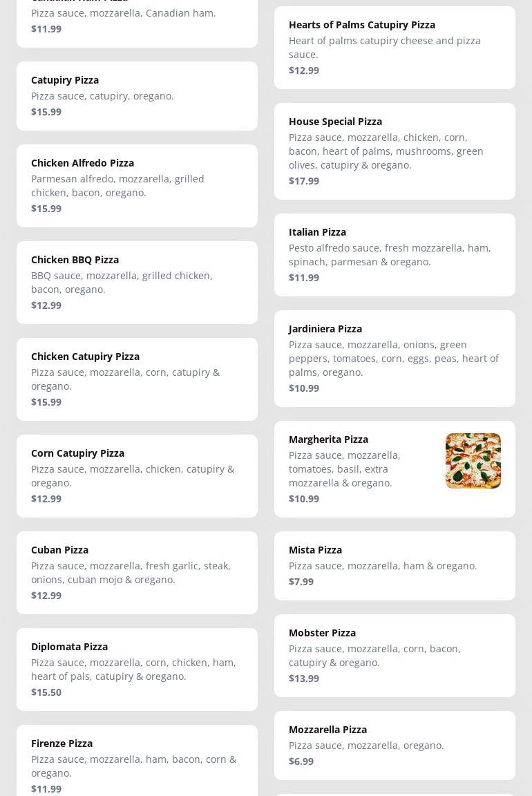Open Hearts of Palms Catupiry Pizza
This screenshot has width=532, height=796.
coord(395,48)
